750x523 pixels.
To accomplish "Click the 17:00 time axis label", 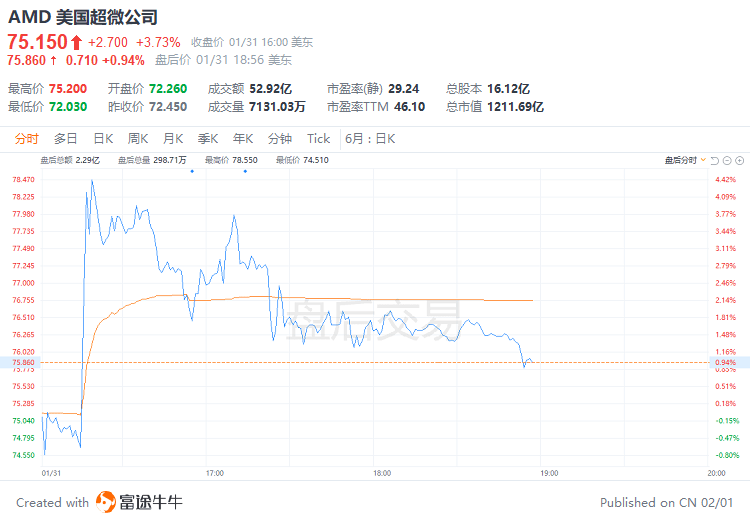I will coord(215,473).
